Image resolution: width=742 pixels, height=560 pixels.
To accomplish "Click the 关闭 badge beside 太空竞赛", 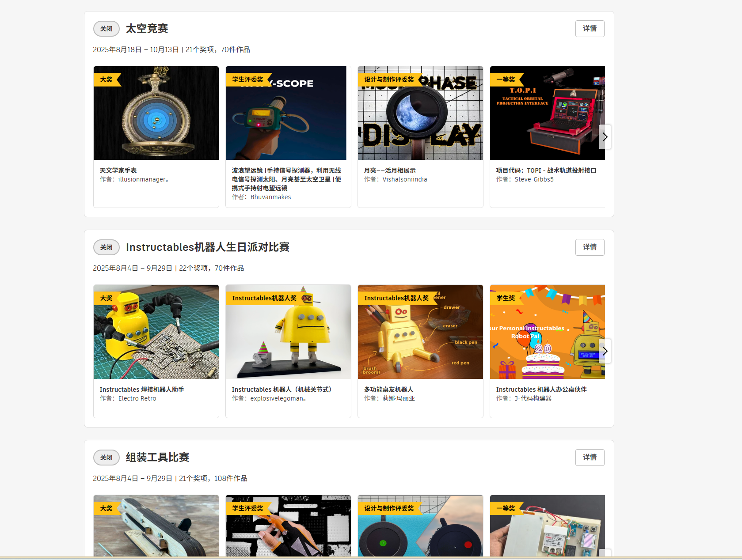I will coord(106,28).
